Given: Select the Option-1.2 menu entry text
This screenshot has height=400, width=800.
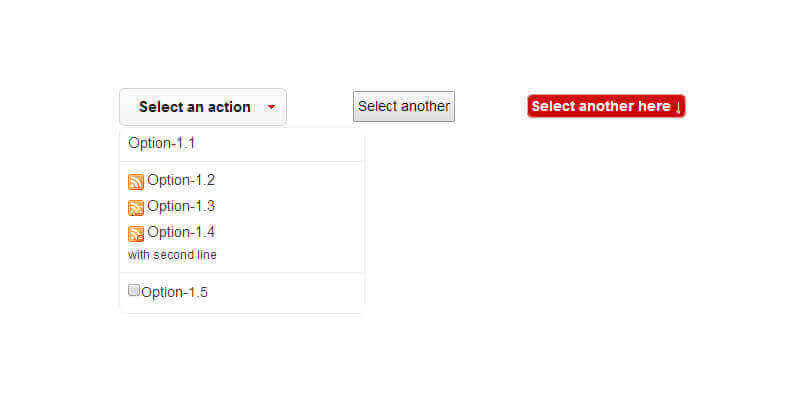Looking at the screenshot, I should click(181, 180).
